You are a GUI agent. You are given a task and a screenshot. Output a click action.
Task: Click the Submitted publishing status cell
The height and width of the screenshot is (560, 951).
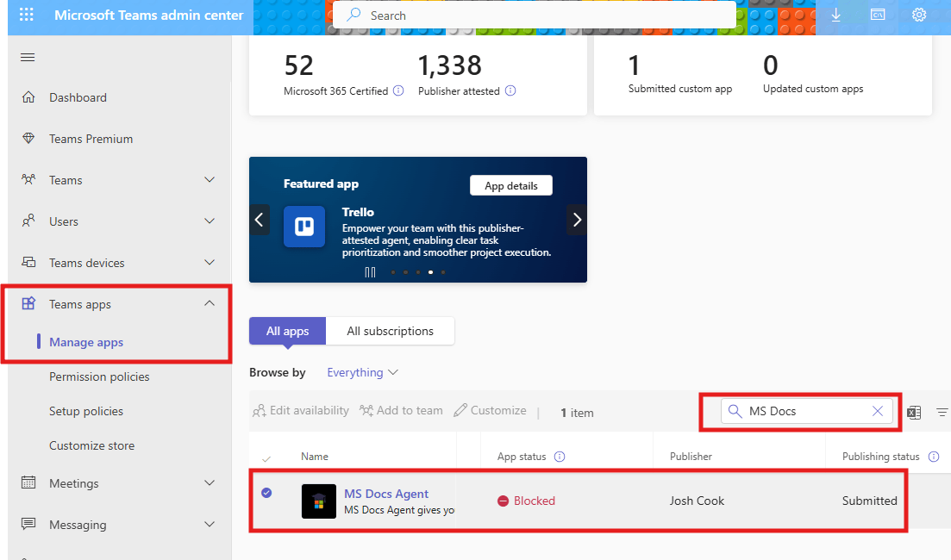869,501
